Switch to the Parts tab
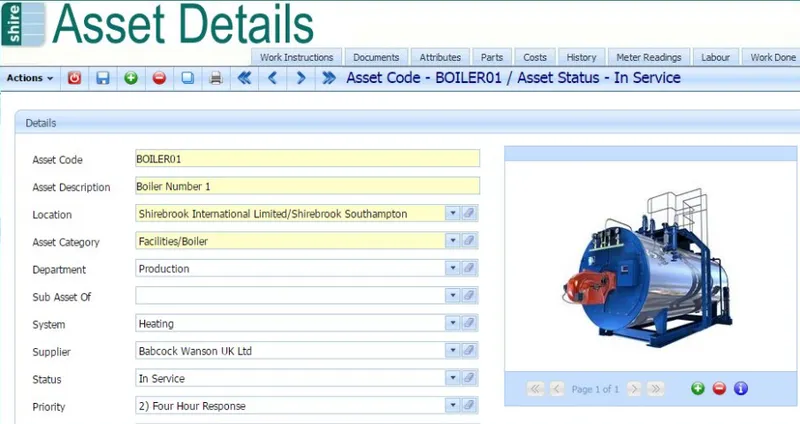Screen dimensions: 800x424 pos(492,57)
